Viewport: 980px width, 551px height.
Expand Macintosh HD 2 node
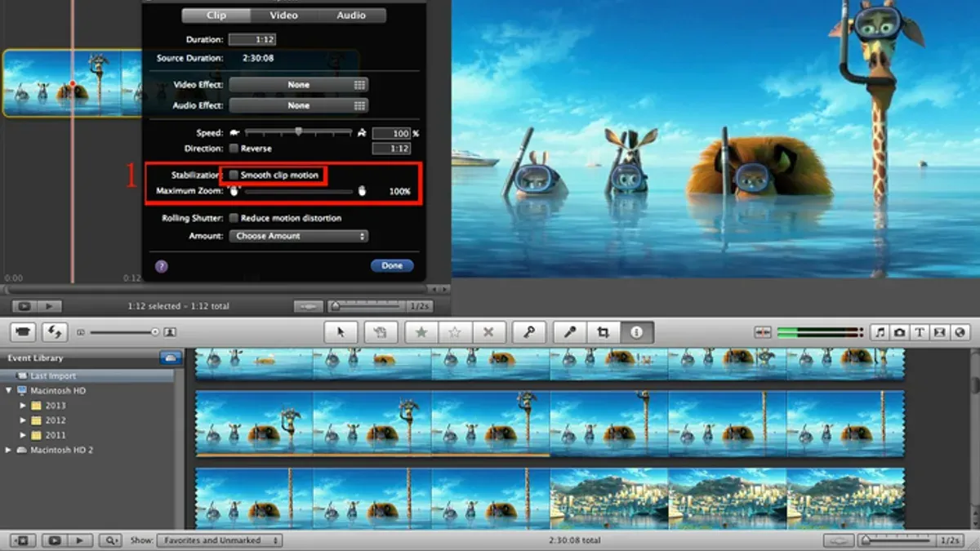tap(8, 450)
